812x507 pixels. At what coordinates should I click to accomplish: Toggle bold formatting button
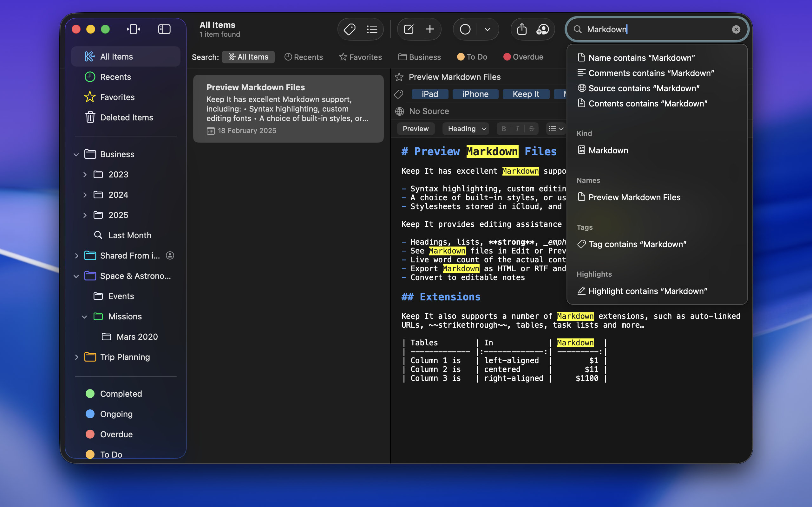tap(503, 129)
